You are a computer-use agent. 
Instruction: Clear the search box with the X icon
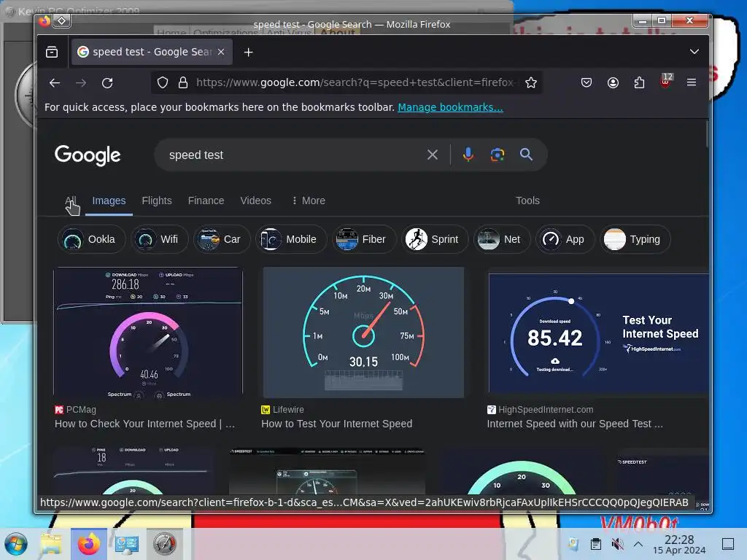[x=433, y=155]
